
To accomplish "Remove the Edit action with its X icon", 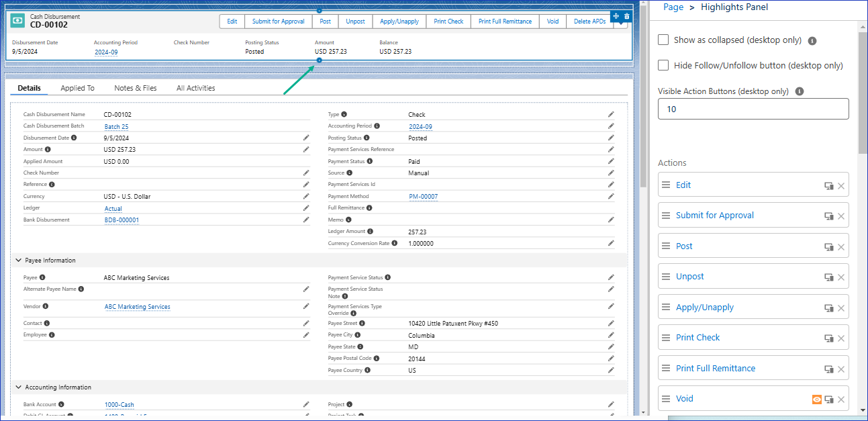I will [841, 186].
